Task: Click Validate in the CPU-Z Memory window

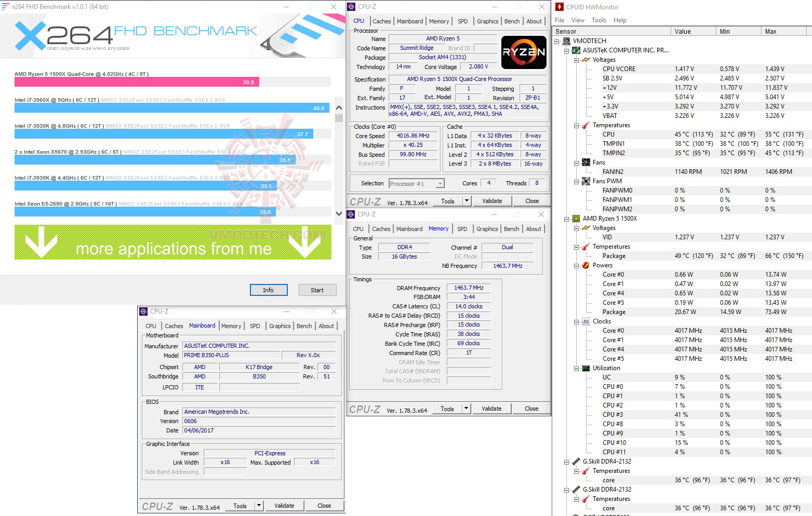Action: (491, 409)
